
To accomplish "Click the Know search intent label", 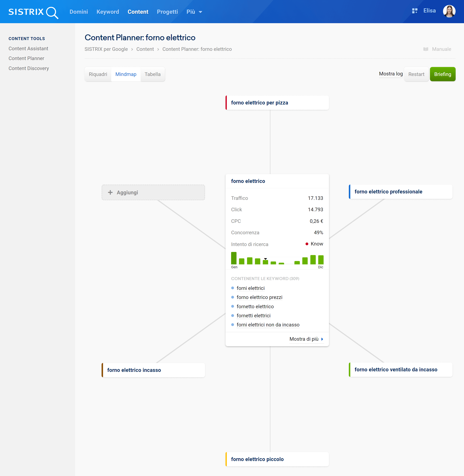I will [317, 244].
